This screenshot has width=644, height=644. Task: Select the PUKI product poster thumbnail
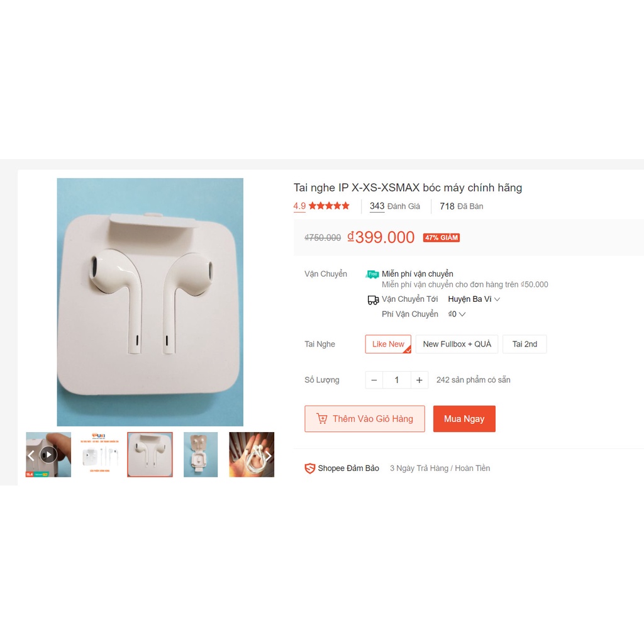[99, 455]
